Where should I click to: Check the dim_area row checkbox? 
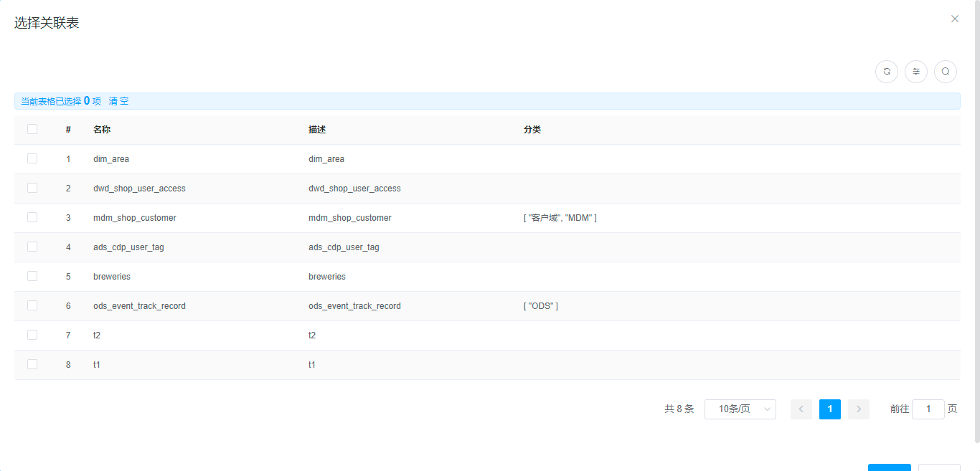point(32,158)
